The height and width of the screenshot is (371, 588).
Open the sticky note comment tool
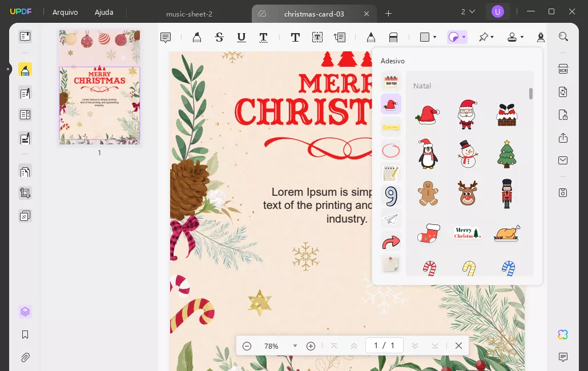(x=166, y=37)
